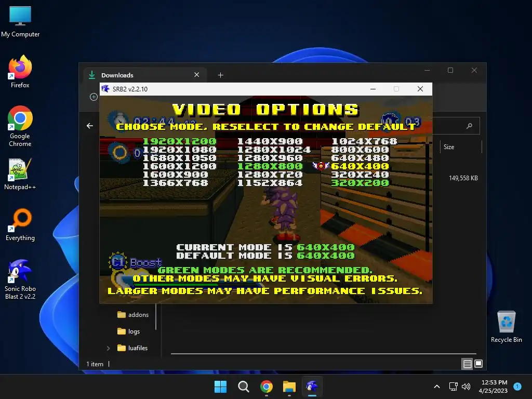Switch Explorer to large thumbnails view
This screenshot has width=532, height=399.
click(478, 364)
